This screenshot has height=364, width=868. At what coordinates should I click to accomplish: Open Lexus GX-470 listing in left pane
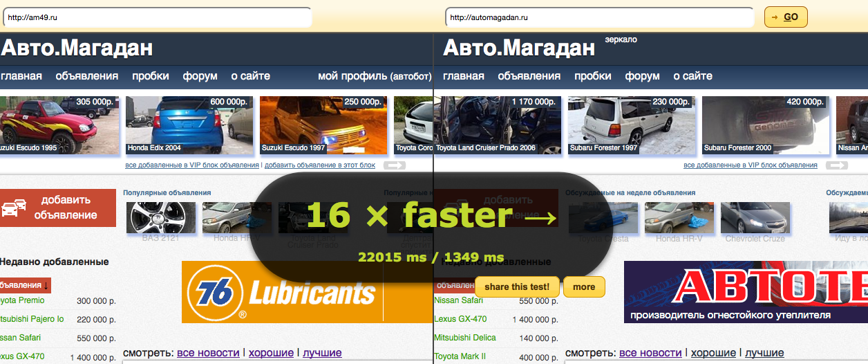coord(22,356)
